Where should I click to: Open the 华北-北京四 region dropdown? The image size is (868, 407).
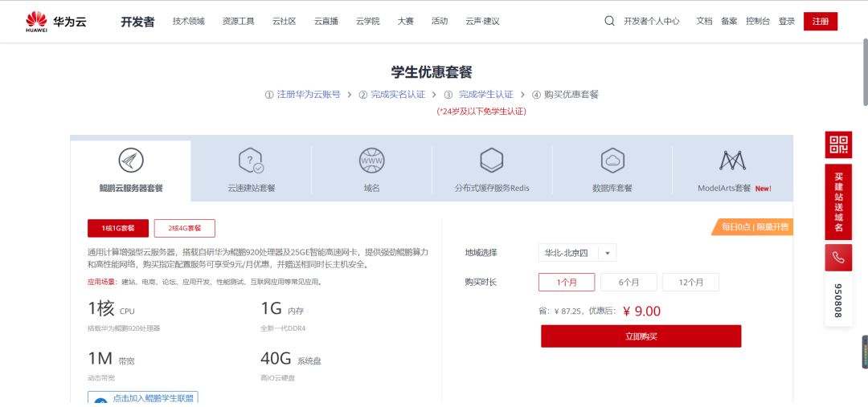tap(577, 253)
